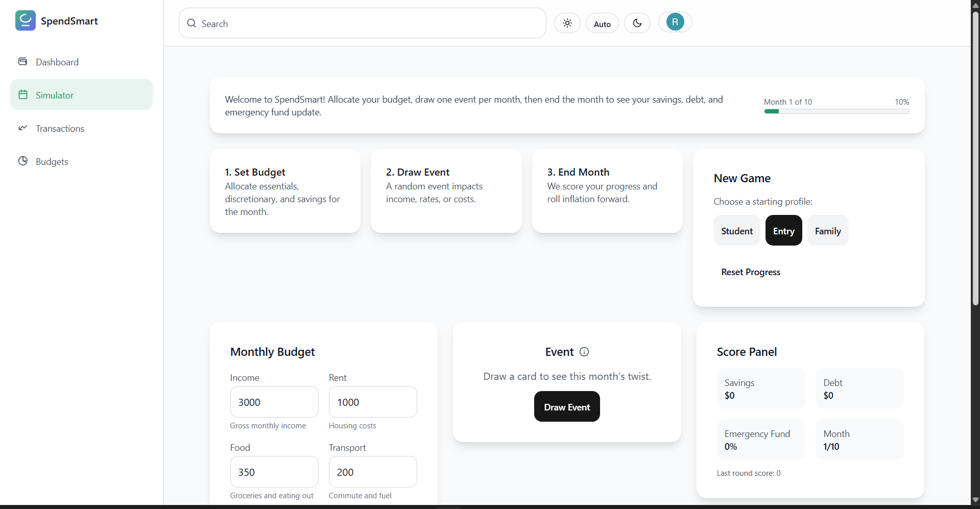The height and width of the screenshot is (509, 980).
Task: Click the SpendSmart logo icon
Action: click(25, 20)
